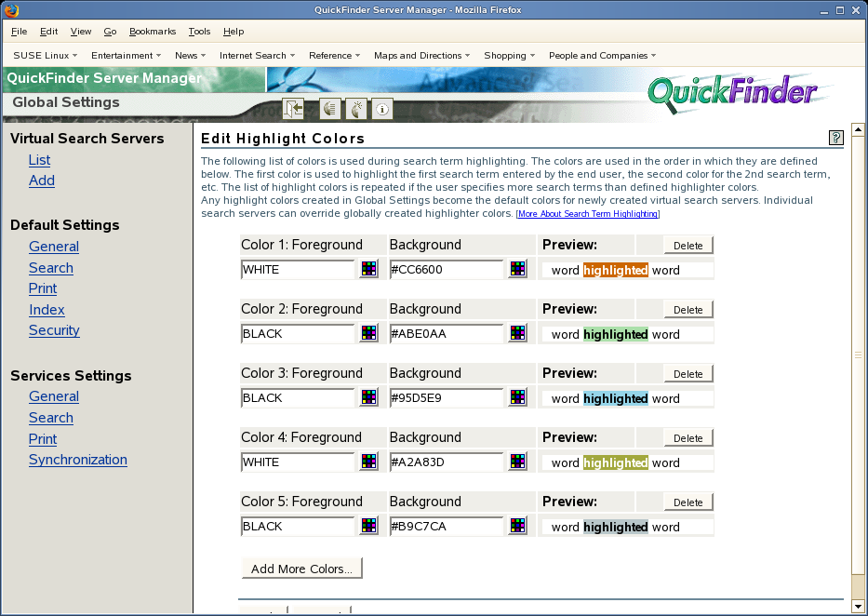This screenshot has width=868, height=616.
Task: Expand the Internet Search bookmarks dropdown
Action: [x=258, y=55]
